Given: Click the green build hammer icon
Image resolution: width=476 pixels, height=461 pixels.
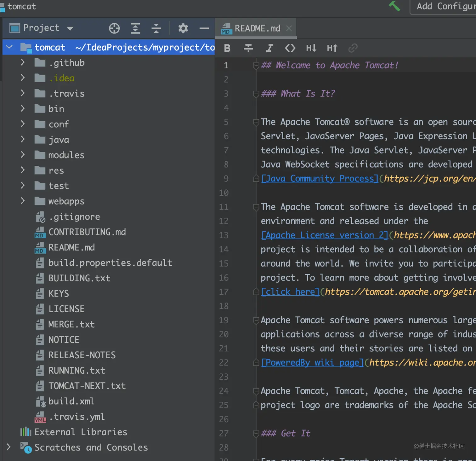Looking at the screenshot, I should (394, 6).
